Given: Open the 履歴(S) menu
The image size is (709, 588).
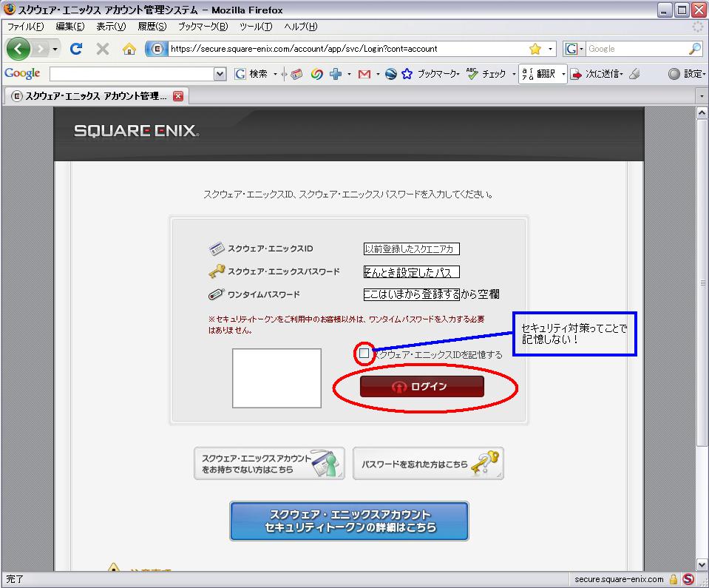Looking at the screenshot, I should click(x=152, y=26).
